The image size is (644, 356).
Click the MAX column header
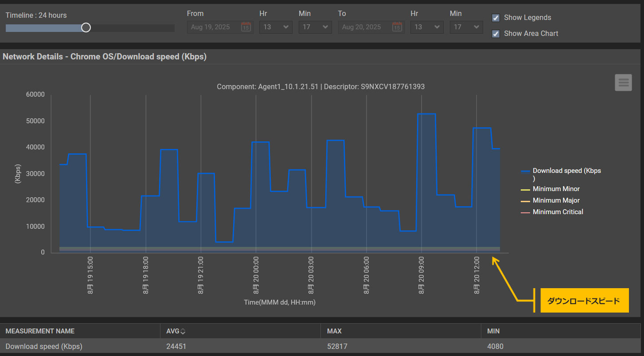[x=334, y=331]
